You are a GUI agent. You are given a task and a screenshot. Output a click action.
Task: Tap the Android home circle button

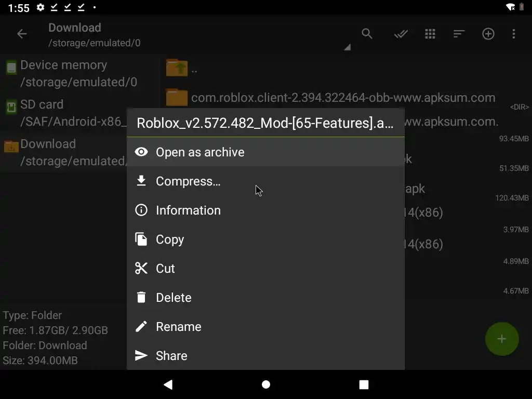pos(266,384)
